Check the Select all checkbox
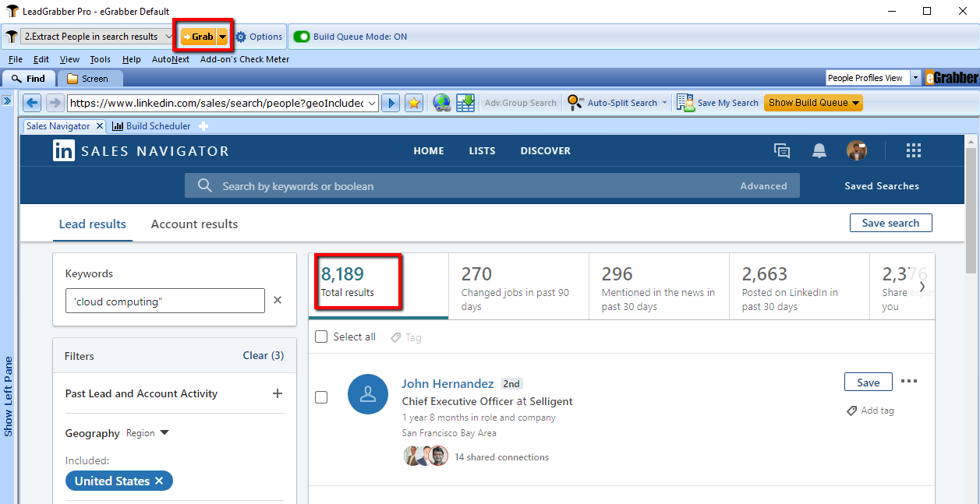 tap(321, 337)
